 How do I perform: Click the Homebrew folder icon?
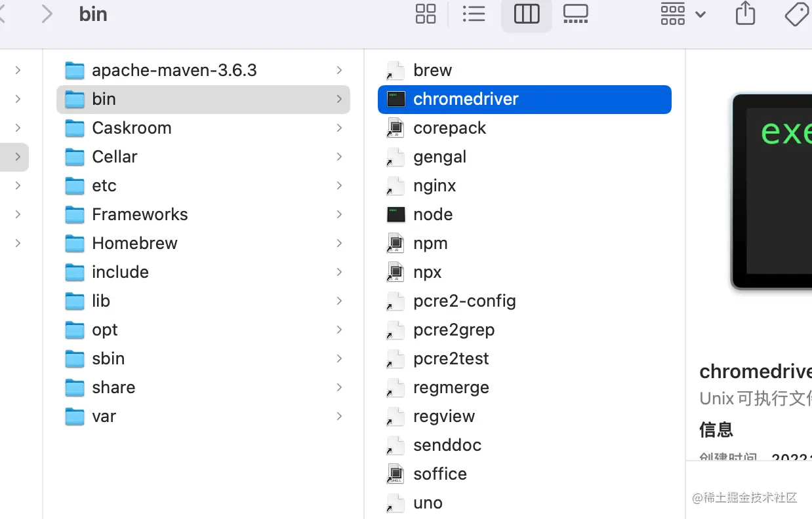click(x=75, y=243)
